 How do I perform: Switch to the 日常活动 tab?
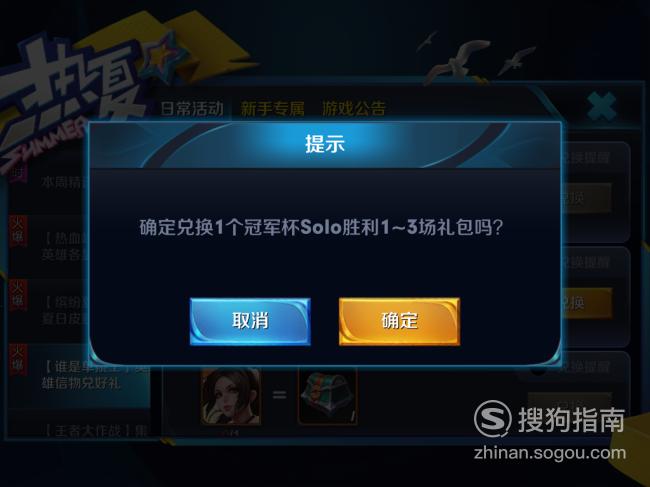click(x=192, y=109)
